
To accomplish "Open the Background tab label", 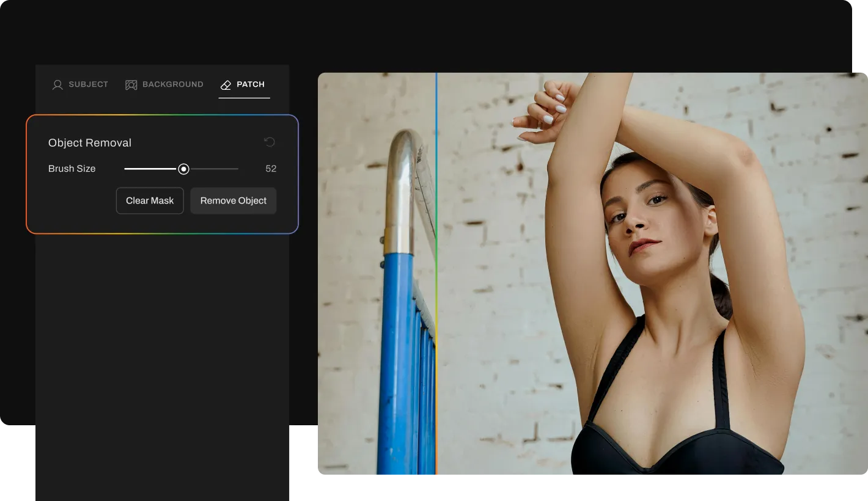I will [172, 84].
